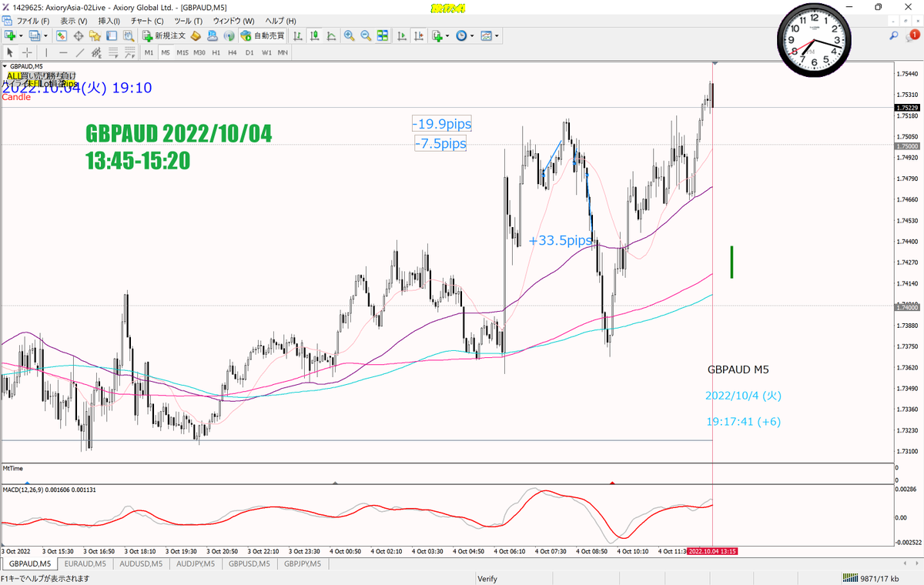
Task: Toggle the chart shift button
Action: 419,35
